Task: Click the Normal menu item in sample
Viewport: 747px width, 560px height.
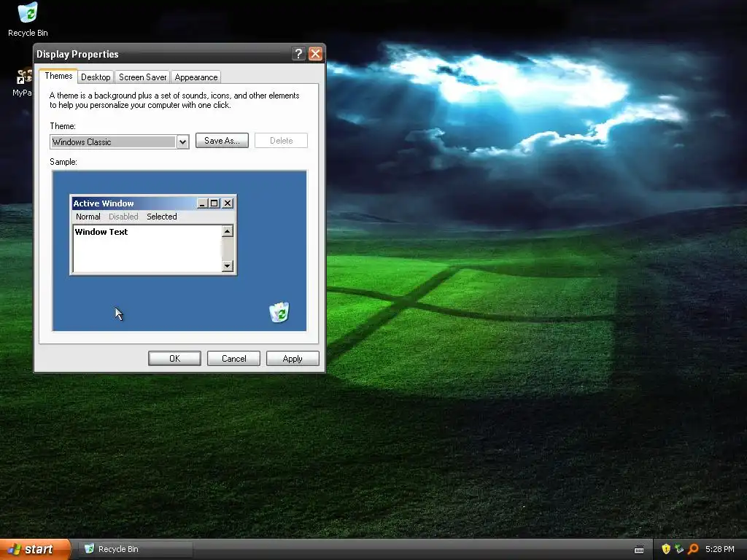Action: coord(88,217)
